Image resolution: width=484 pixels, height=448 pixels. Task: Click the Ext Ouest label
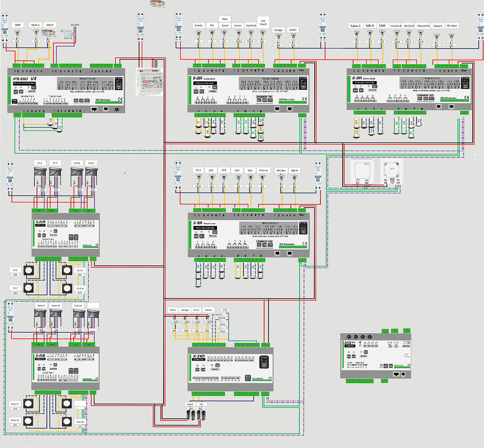(x=263, y=23)
